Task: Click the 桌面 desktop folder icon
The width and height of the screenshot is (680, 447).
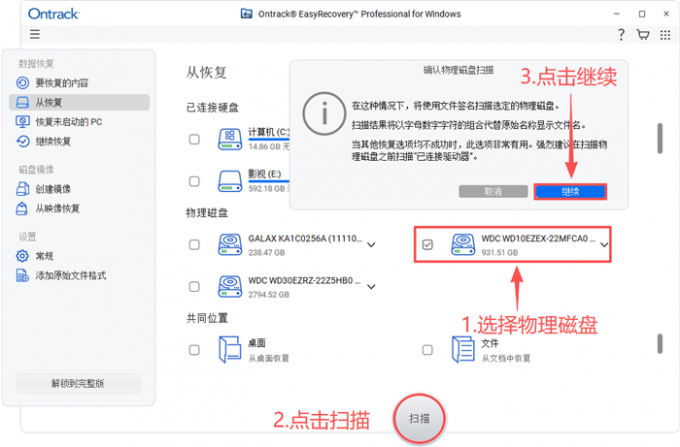Action: coord(230,349)
